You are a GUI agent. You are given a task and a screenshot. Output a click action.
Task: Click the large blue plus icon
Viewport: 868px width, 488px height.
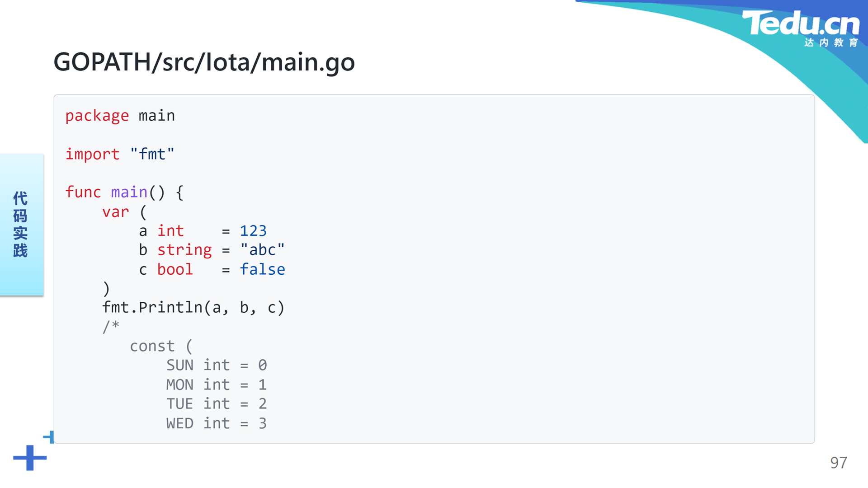click(30, 458)
